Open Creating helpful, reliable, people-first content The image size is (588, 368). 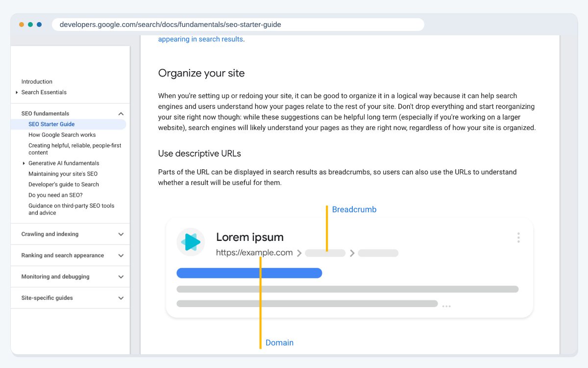tap(75, 149)
